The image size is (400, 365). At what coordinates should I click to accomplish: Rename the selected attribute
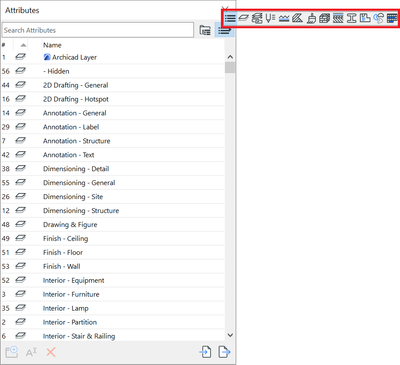[x=31, y=352]
